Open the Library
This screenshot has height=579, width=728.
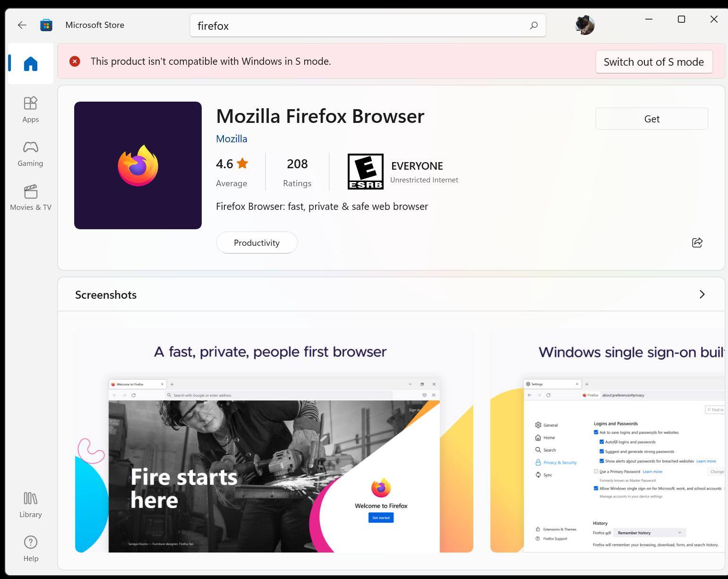(x=31, y=505)
